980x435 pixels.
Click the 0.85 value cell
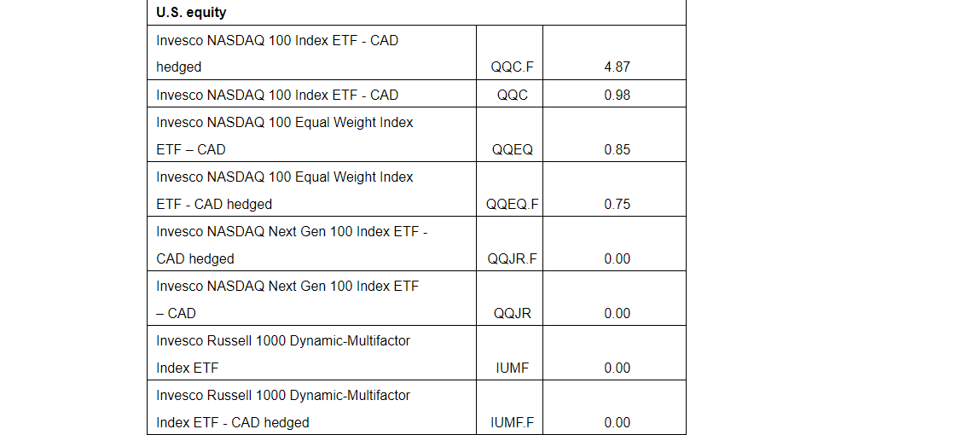click(617, 149)
